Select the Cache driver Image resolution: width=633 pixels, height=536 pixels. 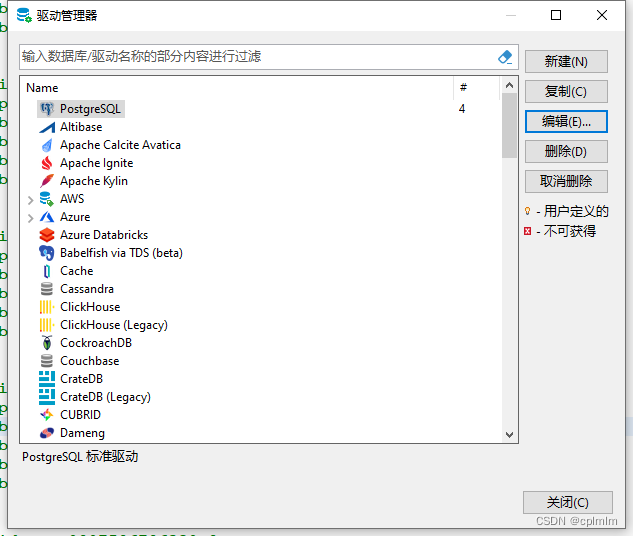click(77, 271)
